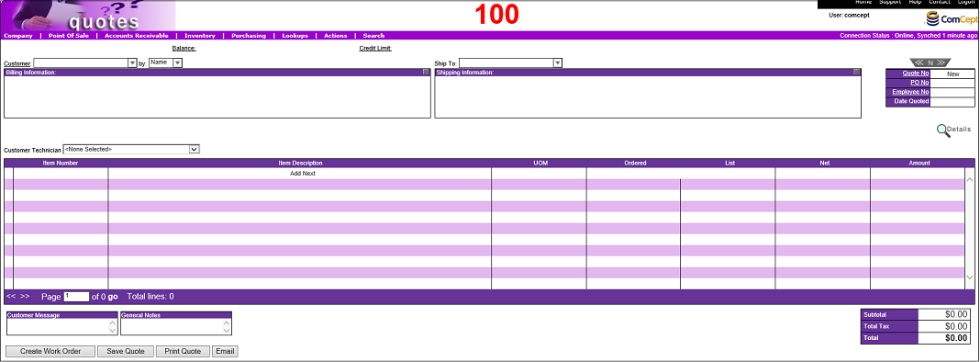
Task: Click the Save Quote button
Action: click(x=126, y=351)
